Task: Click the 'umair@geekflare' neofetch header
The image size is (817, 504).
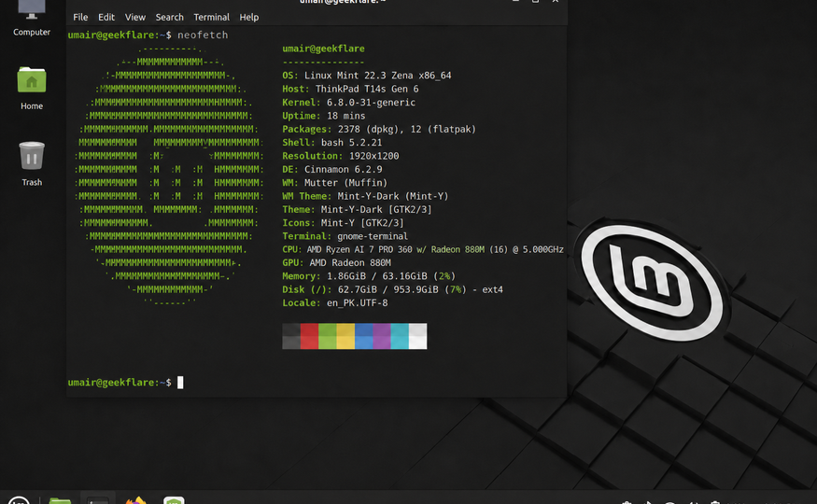Action: (324, 49)
